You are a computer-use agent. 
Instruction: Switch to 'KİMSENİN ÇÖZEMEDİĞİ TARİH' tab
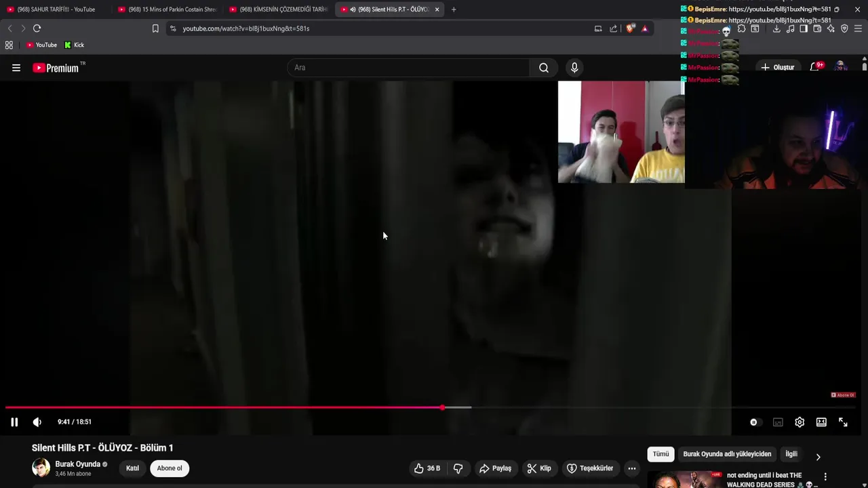point(278,9)
